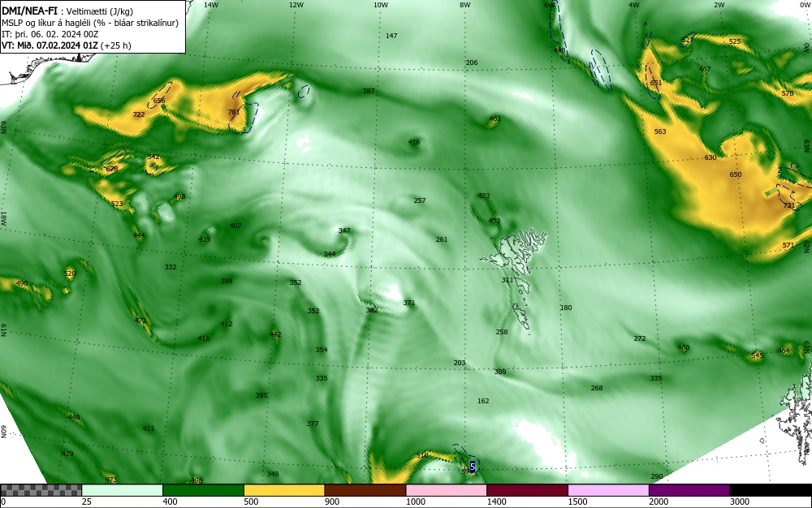Click the blue box marked 5 on the map

472,467
